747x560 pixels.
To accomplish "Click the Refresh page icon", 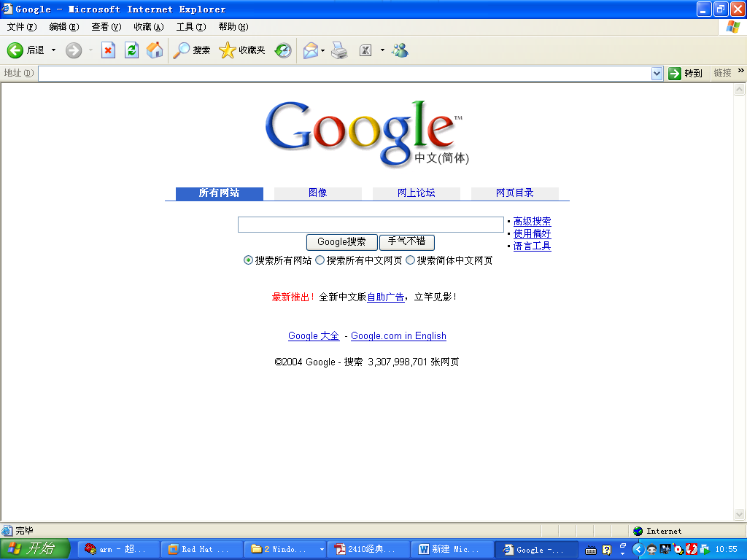I will click(x=131, y=50).
